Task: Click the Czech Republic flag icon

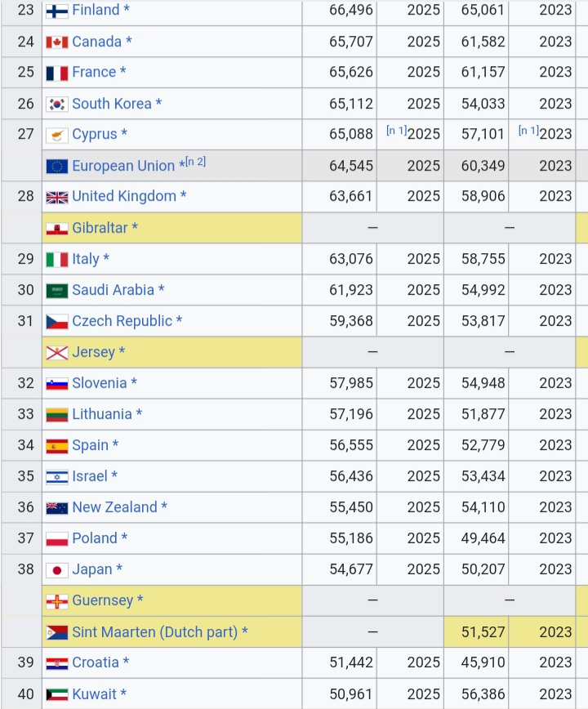Action: point(57,322)
